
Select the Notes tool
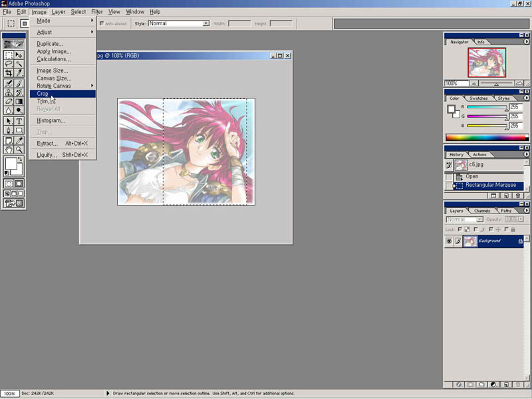click(9, 140)
